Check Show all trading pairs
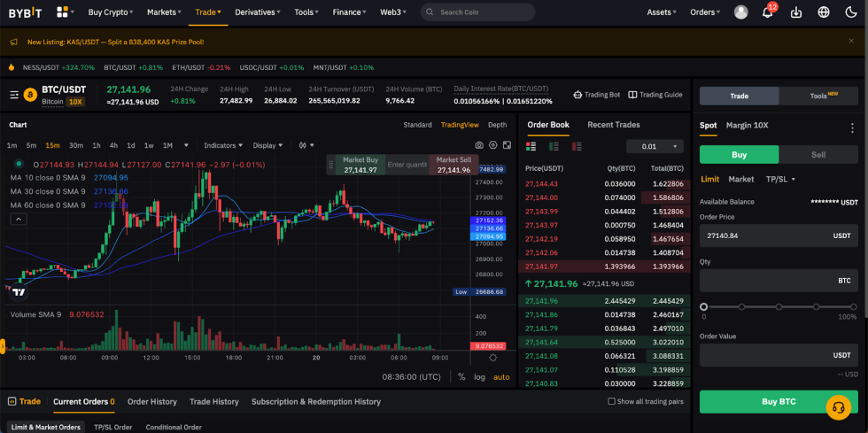The image size is (868, 433). pos(612,401)
